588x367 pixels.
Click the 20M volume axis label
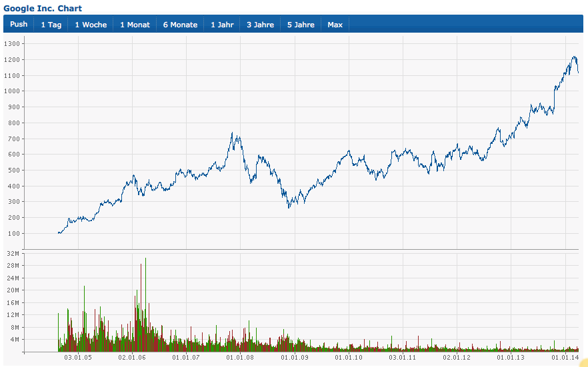pyautogui.click(x=13, y=290)
